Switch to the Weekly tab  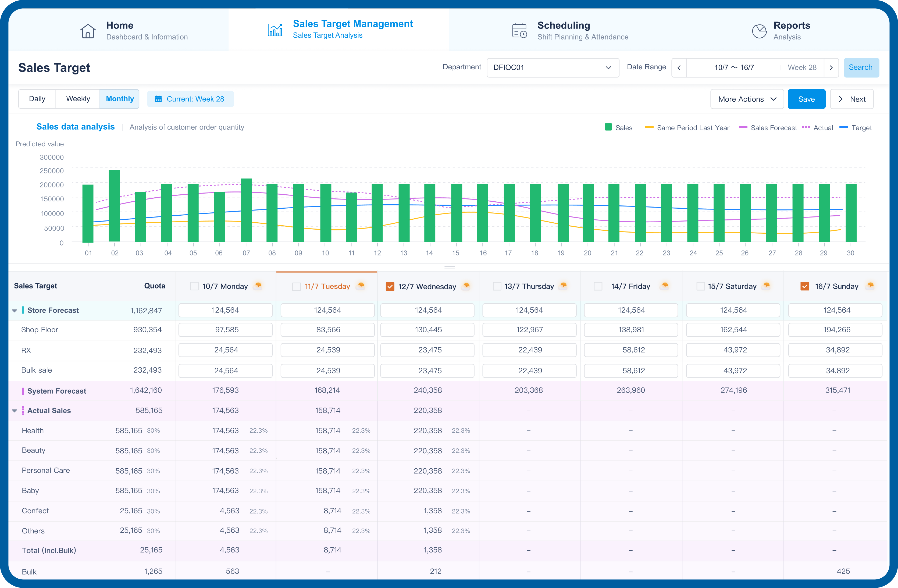[78, 98]
